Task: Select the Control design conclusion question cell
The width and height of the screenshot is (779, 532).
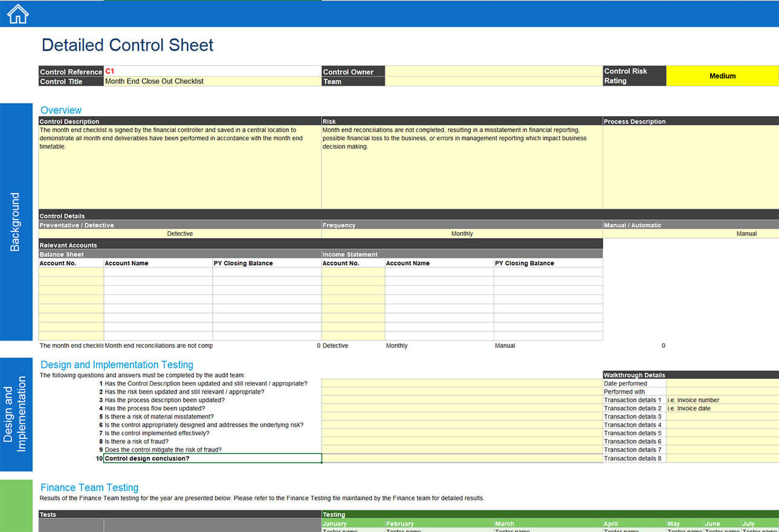Action: (212, 458)
